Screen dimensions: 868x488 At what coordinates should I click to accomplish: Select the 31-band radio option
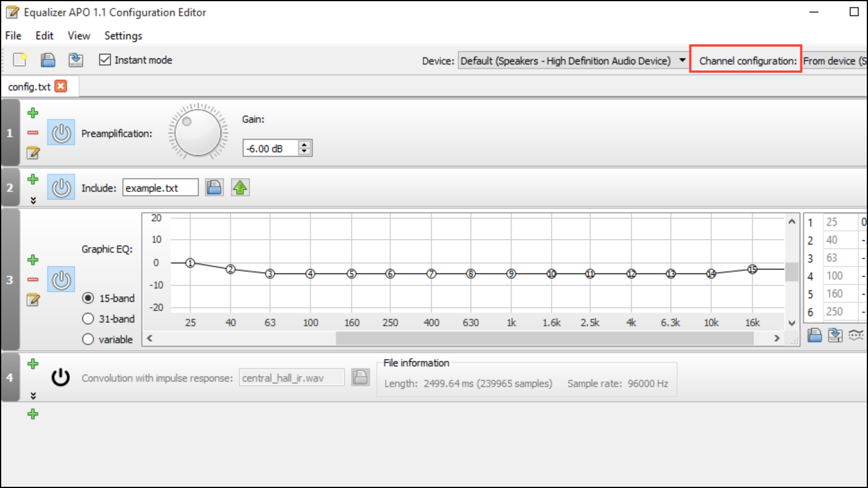88,319
